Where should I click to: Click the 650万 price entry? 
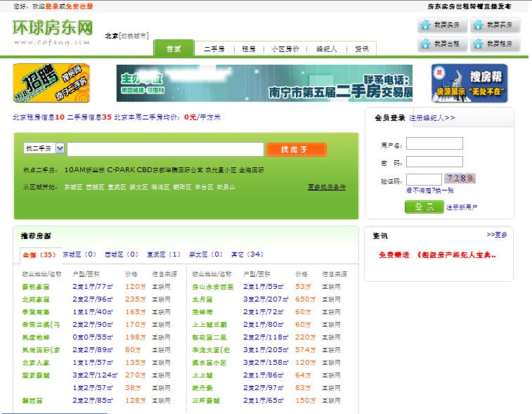(x=306, y=299)
